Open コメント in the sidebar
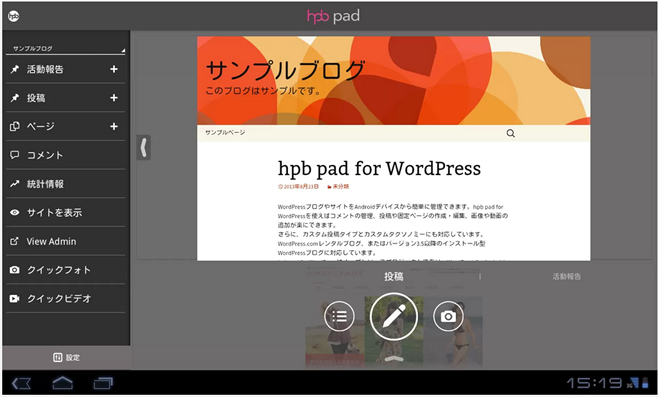659x397 pixels. pyautogui.click(x=66, y=155)
